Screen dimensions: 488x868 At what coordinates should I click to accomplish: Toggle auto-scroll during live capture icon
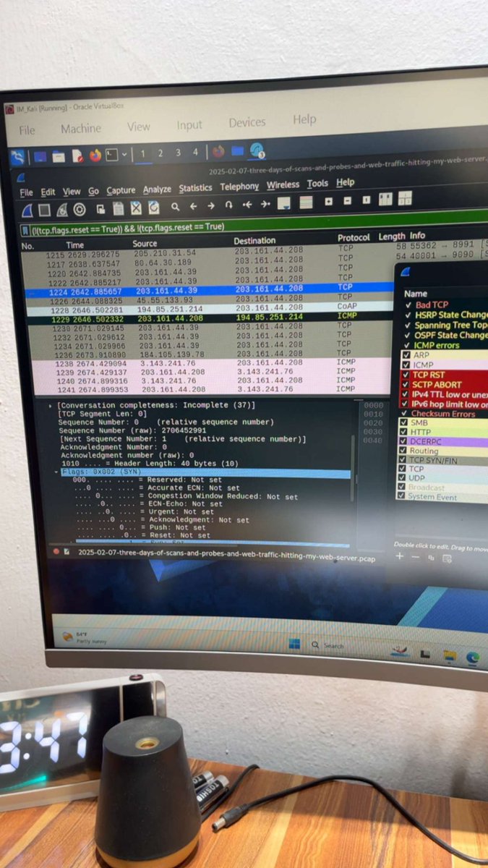point(284,203)
